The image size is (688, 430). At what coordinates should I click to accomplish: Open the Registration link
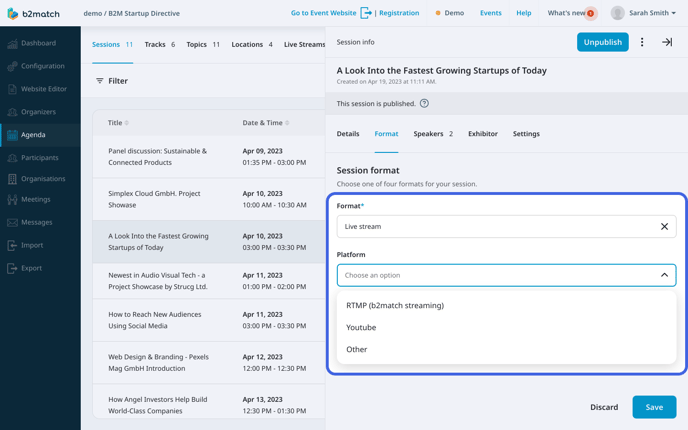click(x=399, y=13)
